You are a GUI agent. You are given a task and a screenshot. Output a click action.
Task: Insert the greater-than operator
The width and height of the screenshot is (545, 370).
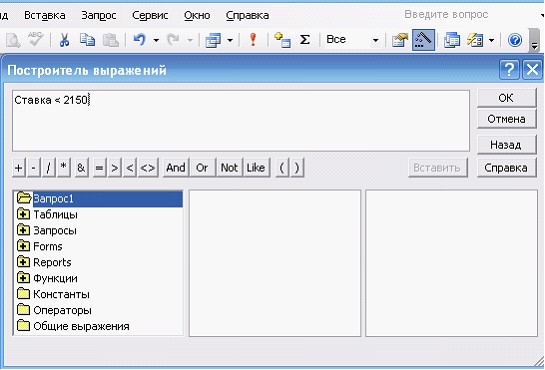coord(114,168)
